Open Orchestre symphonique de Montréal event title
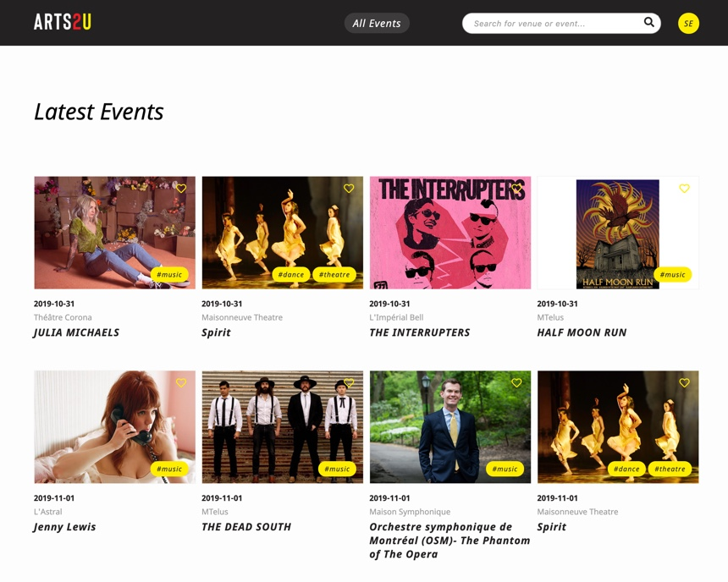Viewport: 728px width, 582px height. tap(449, 541)
